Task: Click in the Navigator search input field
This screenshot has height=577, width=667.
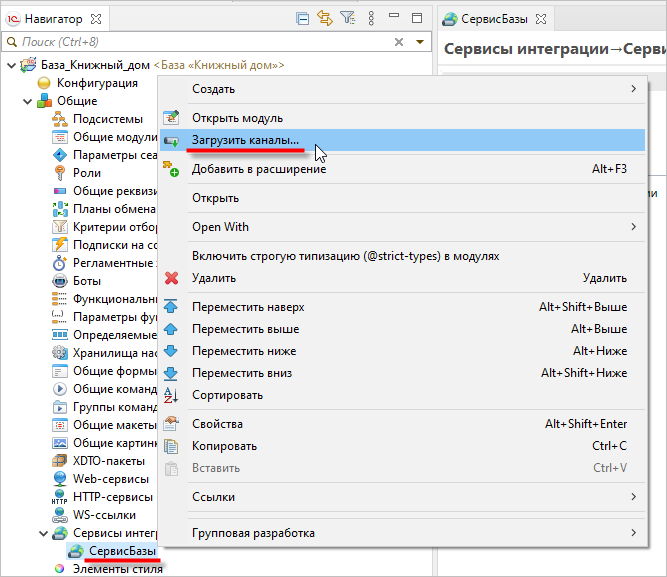Action: click(x=200, y=42)
